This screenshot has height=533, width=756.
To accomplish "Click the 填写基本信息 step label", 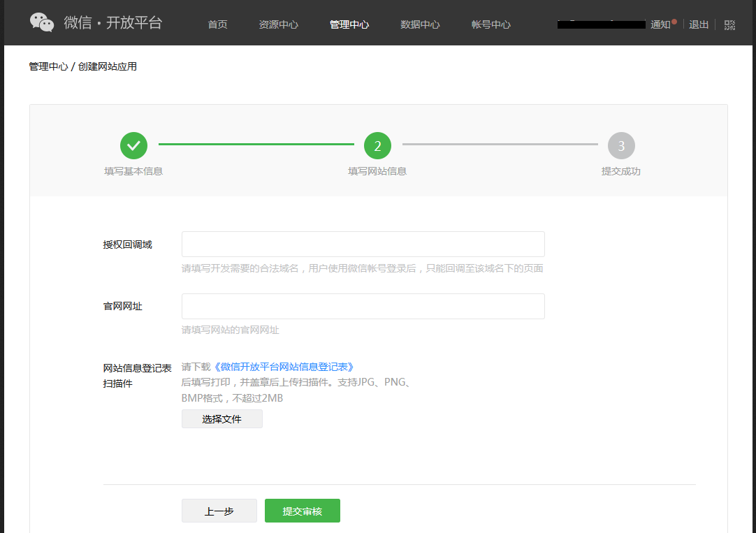I will pyautogui.click(x=133, y=171).
